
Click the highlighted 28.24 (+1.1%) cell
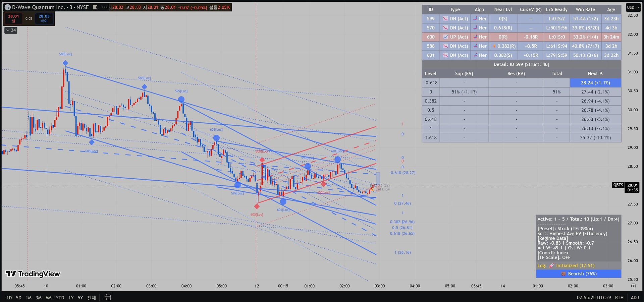595,83
